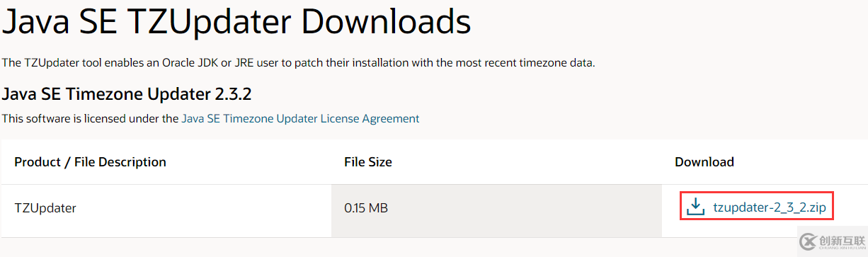Click the Java SE TZUpdater Downloads page title
Image resolution: width=868 pixels, height=257 pixels.
[x=236, y=22]
